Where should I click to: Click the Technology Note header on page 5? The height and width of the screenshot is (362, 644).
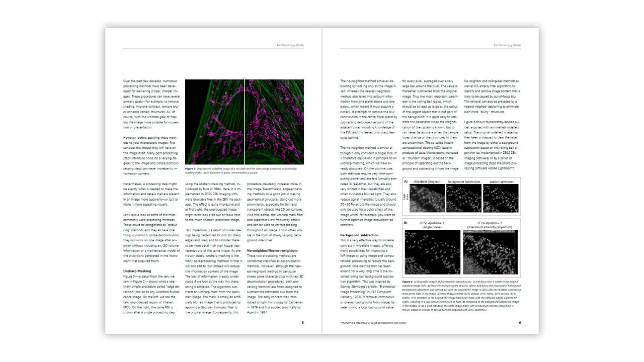[x=290, y=44]
